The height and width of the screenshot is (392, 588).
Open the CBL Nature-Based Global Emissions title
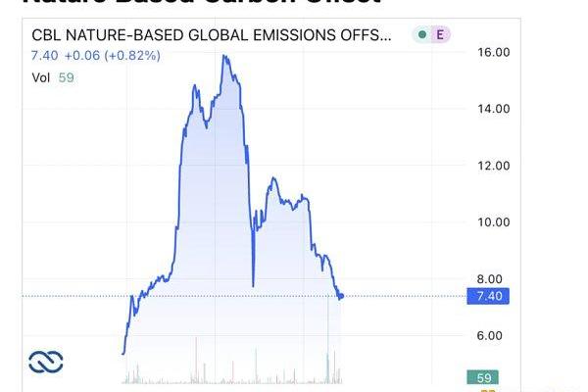(212, 35)
